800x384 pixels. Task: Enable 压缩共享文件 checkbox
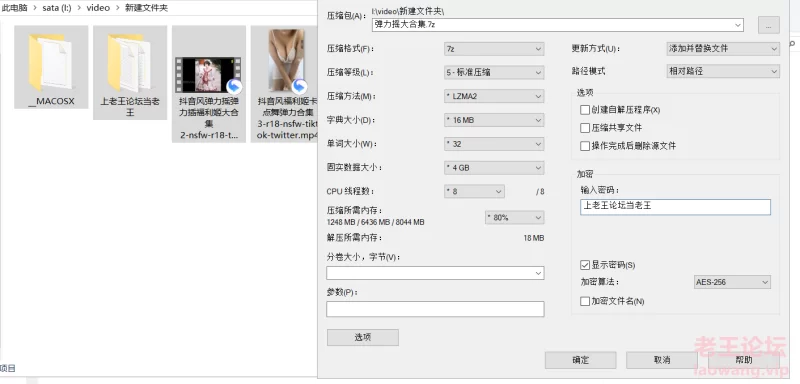pos(585,128)
